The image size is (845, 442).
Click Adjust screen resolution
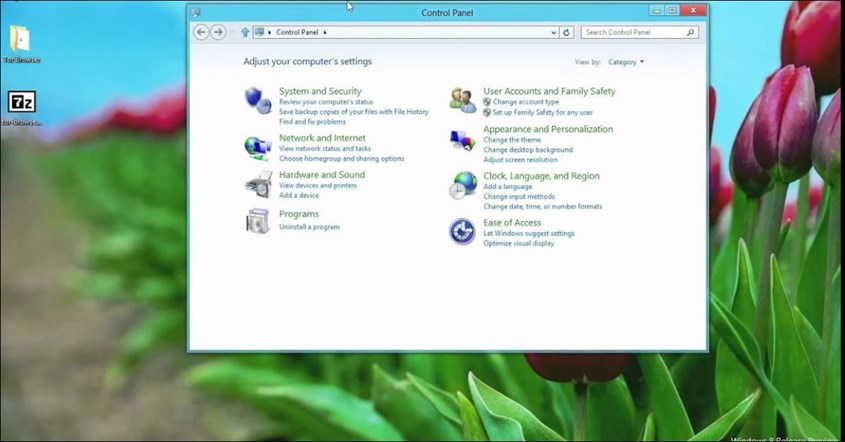pyautogui.click(x=521, y=160)
